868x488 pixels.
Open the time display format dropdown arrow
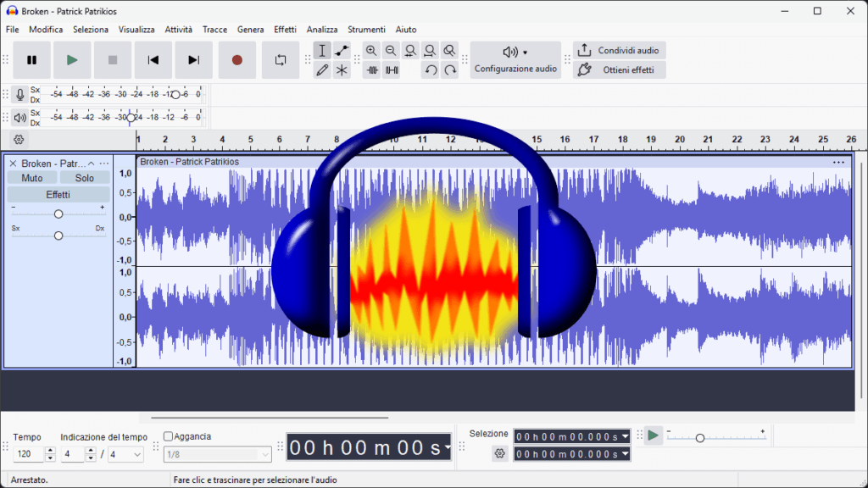tap(447, 447)
